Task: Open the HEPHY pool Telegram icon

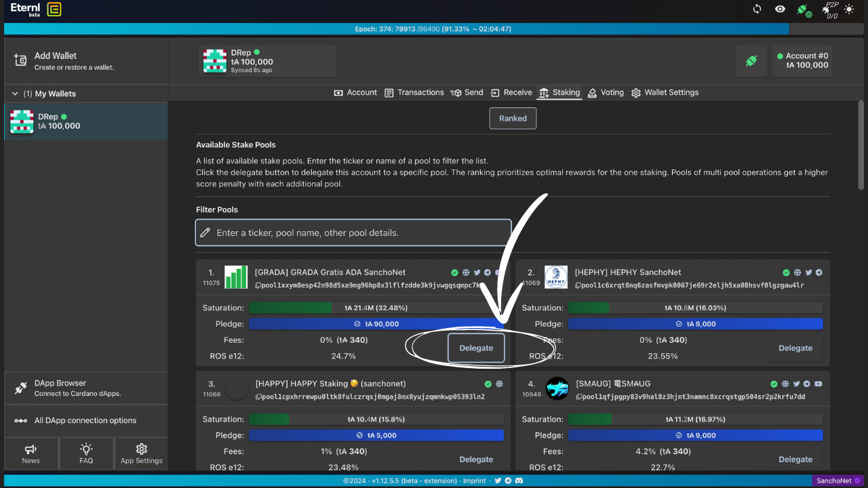Action: 819,272
